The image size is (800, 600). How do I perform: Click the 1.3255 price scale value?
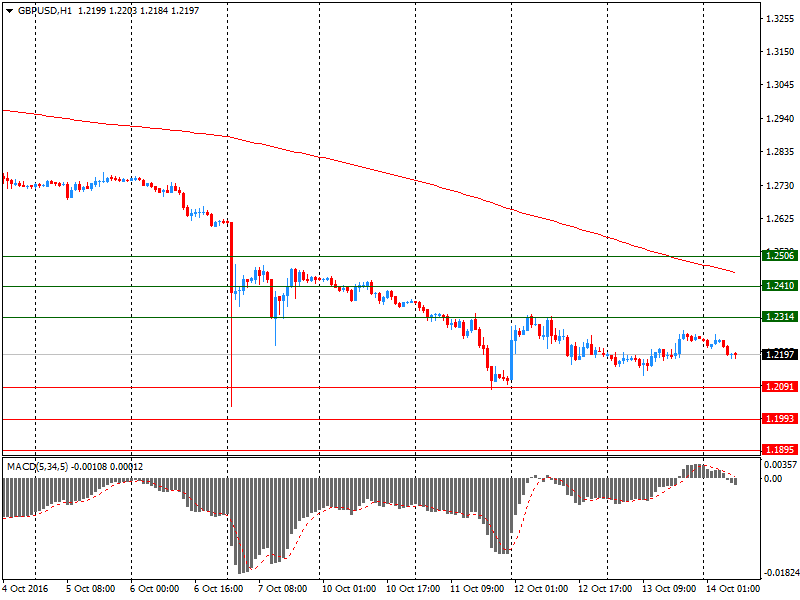tap(781, 19)
